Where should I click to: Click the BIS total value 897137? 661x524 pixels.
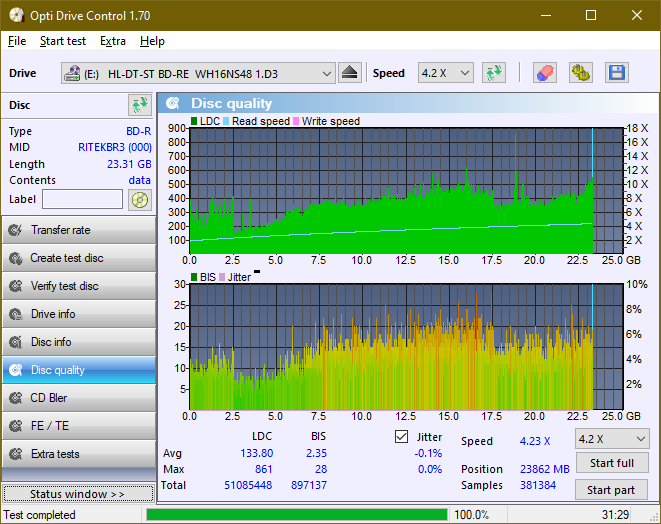pos(309,485)
